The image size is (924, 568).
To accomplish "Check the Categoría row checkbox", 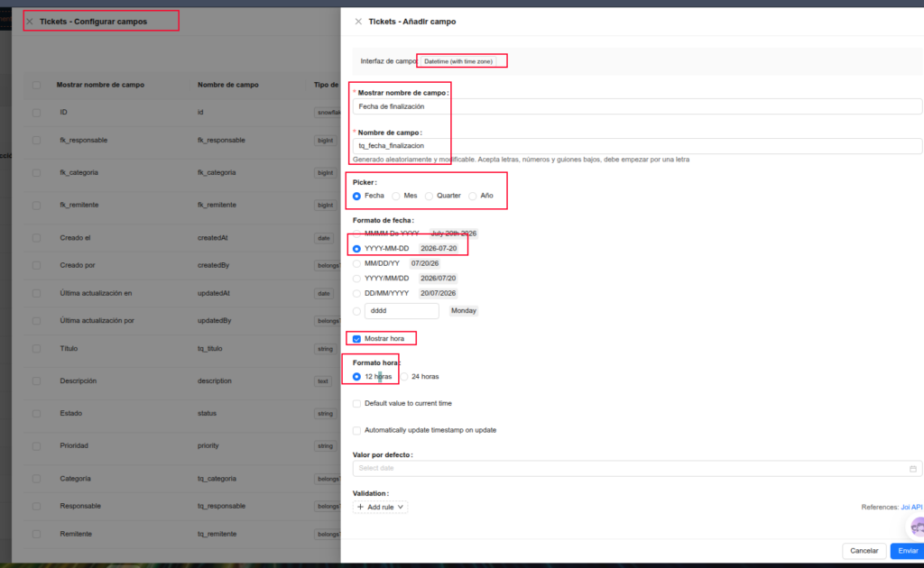I will pos(36,479).
